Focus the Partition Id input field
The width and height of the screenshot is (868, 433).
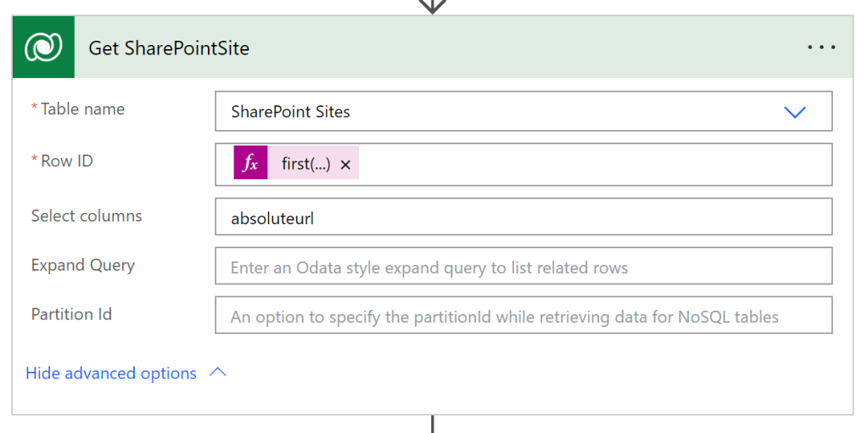pos(523,316)
